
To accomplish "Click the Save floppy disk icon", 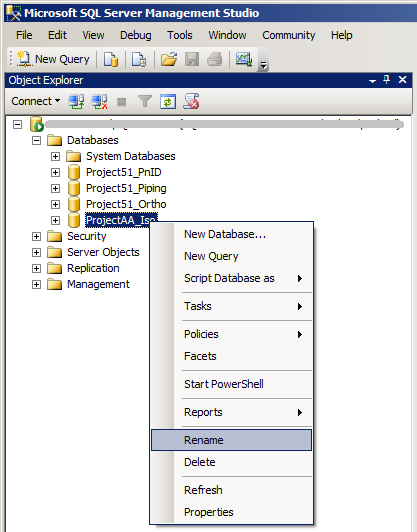I will [x=192, y=59].
